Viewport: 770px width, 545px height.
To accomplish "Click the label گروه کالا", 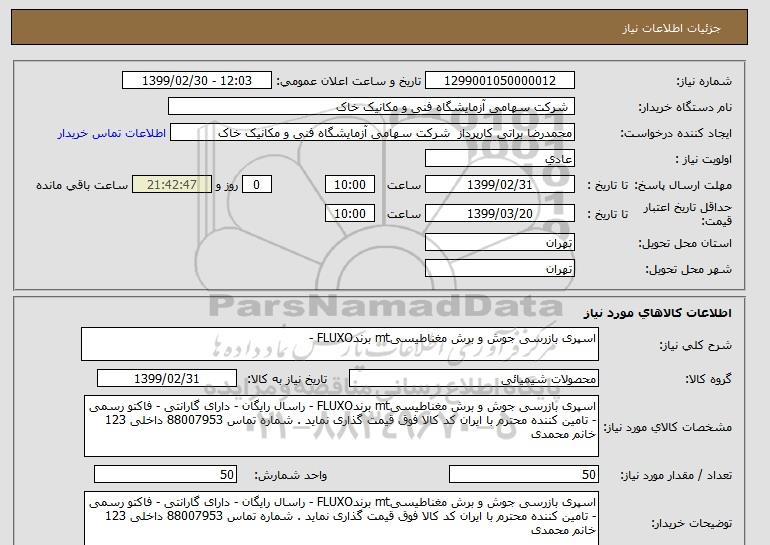I will 709,379.
